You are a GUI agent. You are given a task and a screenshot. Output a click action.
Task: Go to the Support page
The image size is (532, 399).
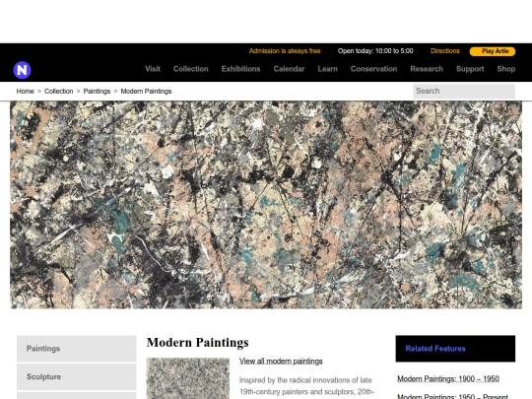pyautogui.click(x=470, y=69)
